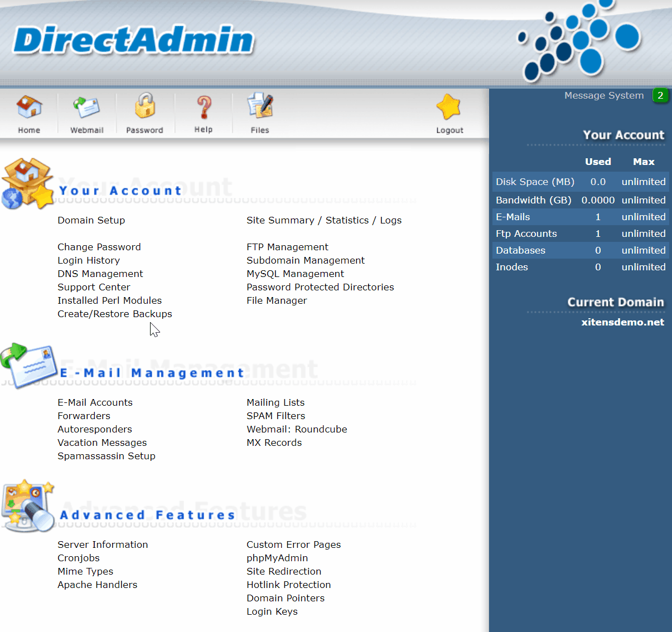Launch phpMyAdmin
Image resolution: width=672 pixels, height=632 pixels.
(x=277, y=558)
